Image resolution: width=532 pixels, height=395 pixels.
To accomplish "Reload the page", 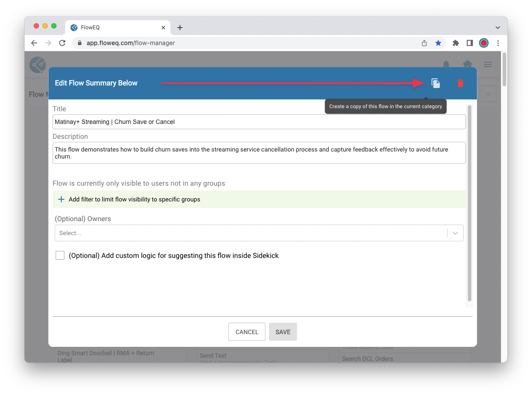I will [x=62, y=43].
